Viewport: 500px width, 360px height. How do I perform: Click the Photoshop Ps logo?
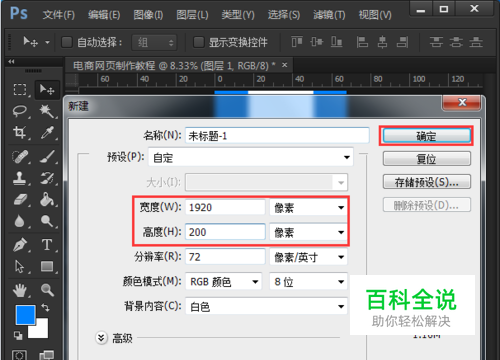(19, 14)
